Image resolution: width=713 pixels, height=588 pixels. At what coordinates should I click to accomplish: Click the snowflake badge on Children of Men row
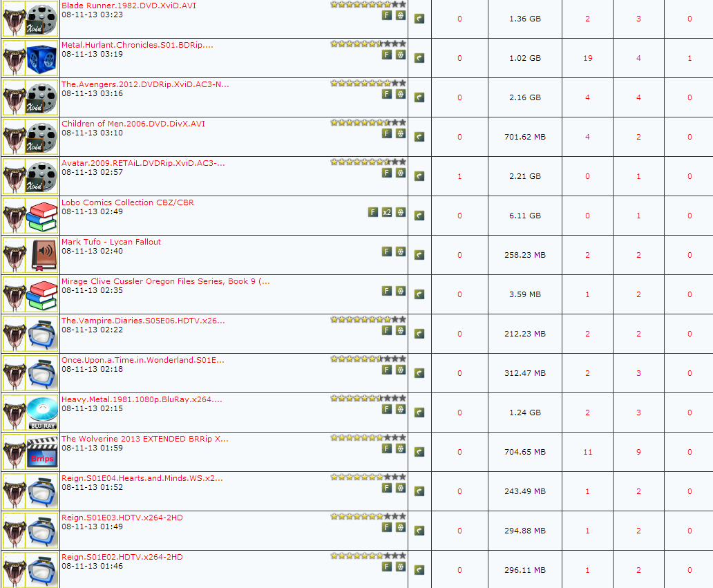[401, 133]
